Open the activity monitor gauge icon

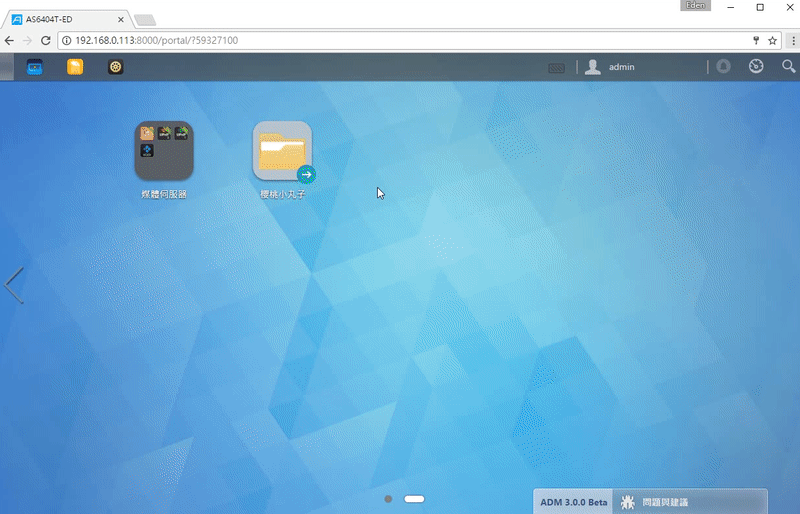click(x=756, y=66)
